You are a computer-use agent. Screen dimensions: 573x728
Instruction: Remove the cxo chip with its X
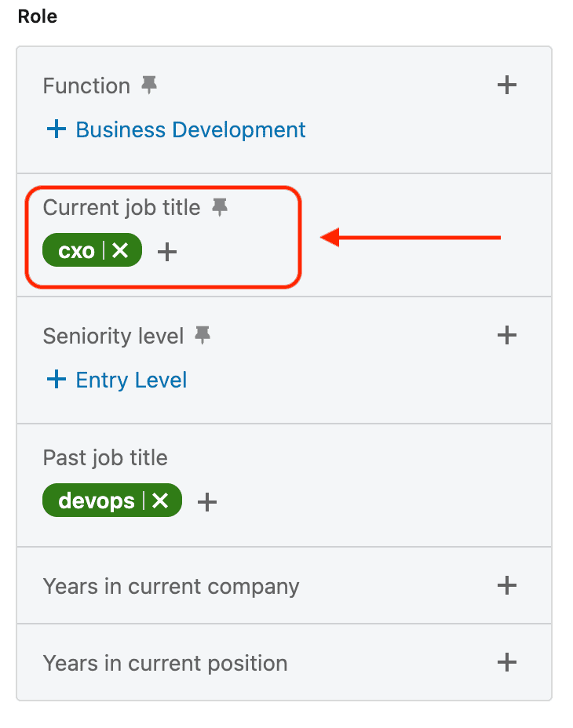point(120,251)
